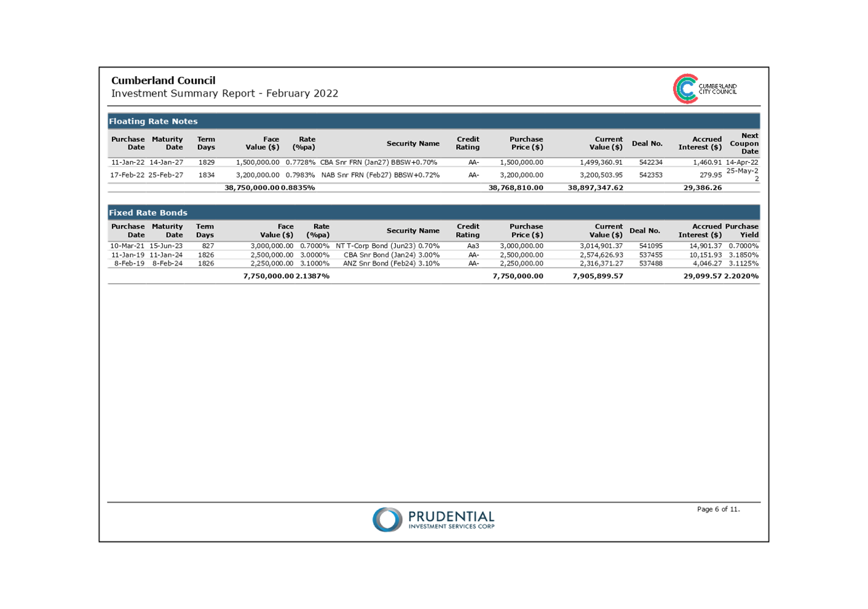Click the Next Coupon Date column header
Viewport: 868px width, 609px height.
744,143
